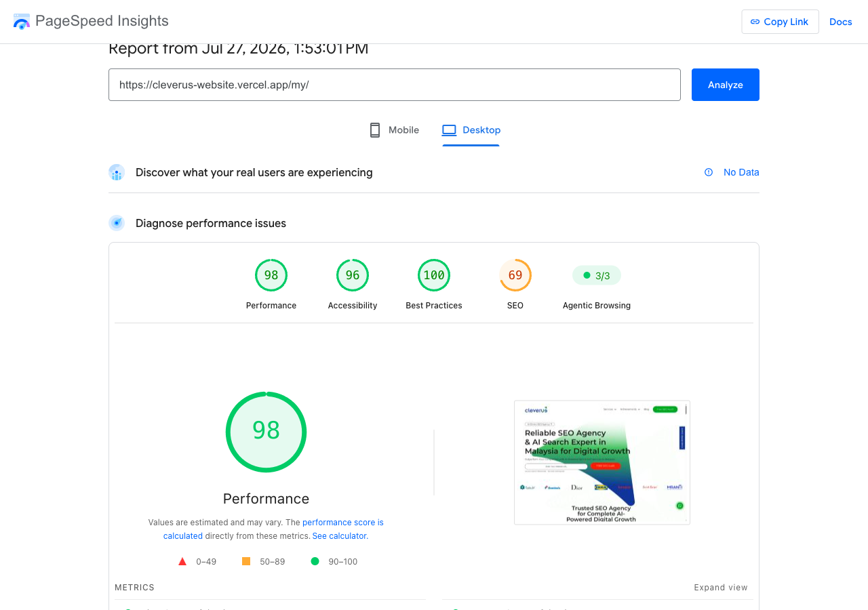
Task: Click the Discover what your real users heading
Action: (x=254, y=172)
